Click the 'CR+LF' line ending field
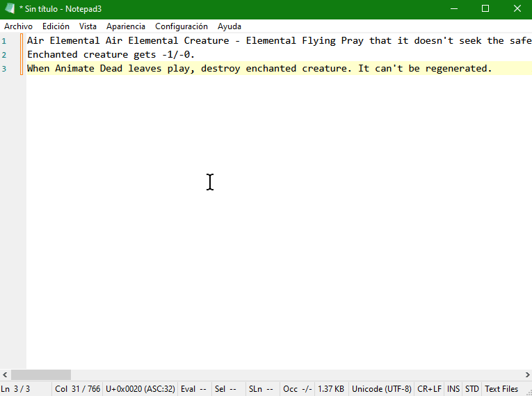 [429, 389]
